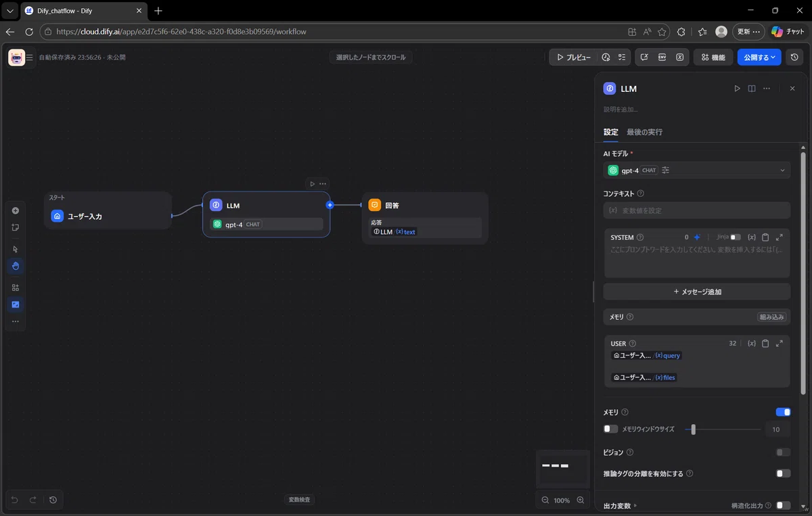
Task: Click the 組み込み built-in badge in メモリ row
Action: click(x=771, y=316)
